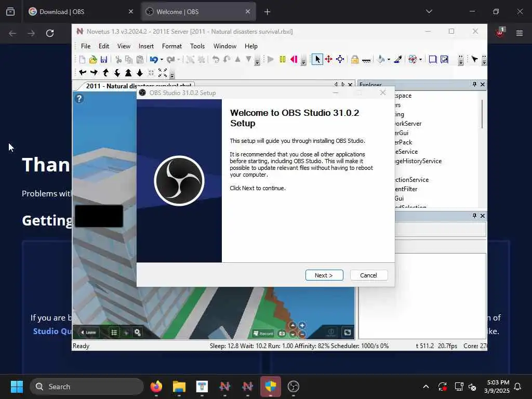The height and width of the screenshot is (399, 532).
Task: Click the Redo arrow icon
Action: coord(170,60)
